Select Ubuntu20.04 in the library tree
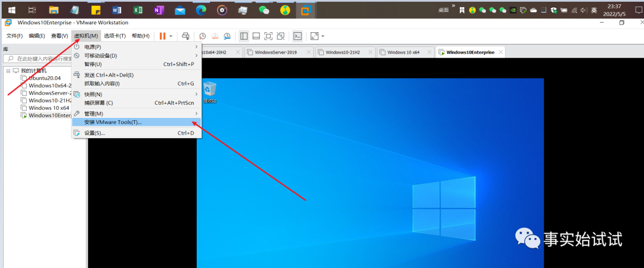Image resolution: width=644 pixels, height=268 pixels. pos(44,78)
